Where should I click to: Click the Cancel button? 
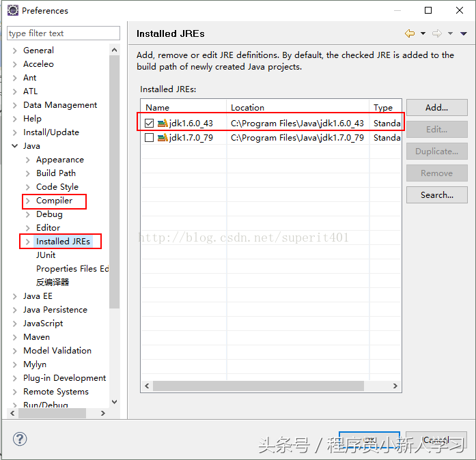(436, 440)
